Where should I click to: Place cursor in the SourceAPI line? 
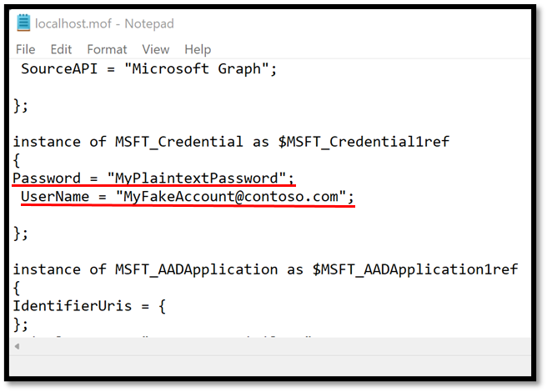tap(149, 68)
